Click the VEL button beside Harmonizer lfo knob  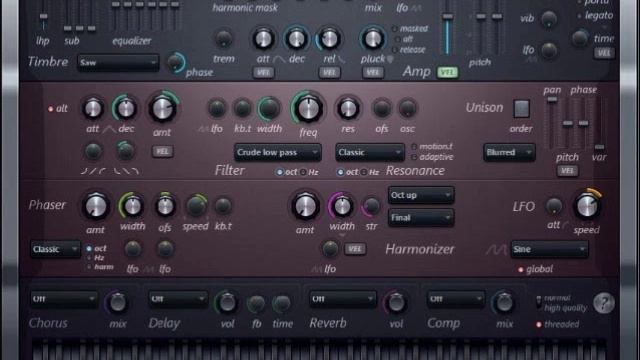pos(355,249)
